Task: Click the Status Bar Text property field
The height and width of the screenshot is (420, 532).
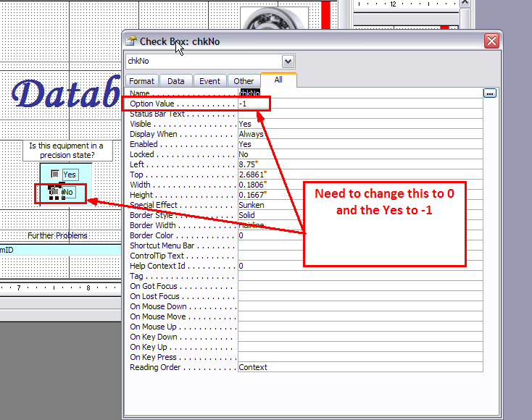Action: tap(360, 114)
